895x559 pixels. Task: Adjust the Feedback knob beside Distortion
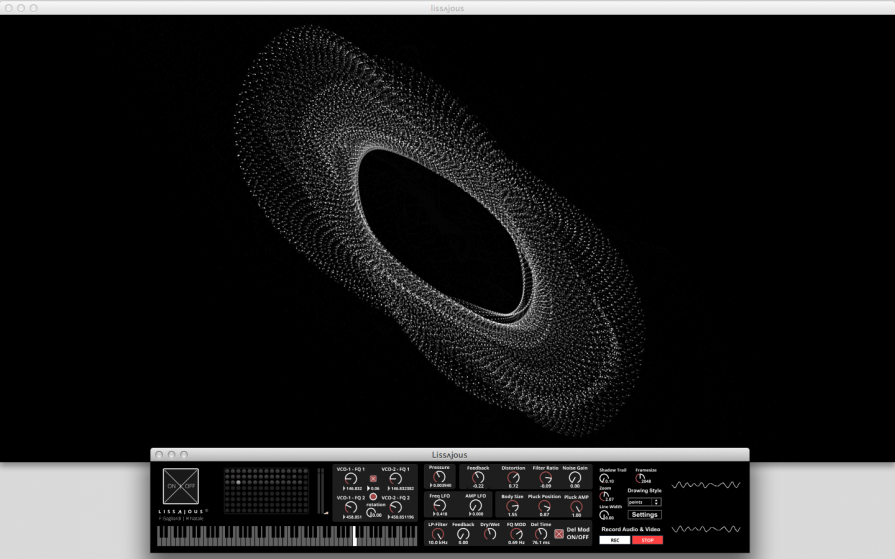click(478, 477)
